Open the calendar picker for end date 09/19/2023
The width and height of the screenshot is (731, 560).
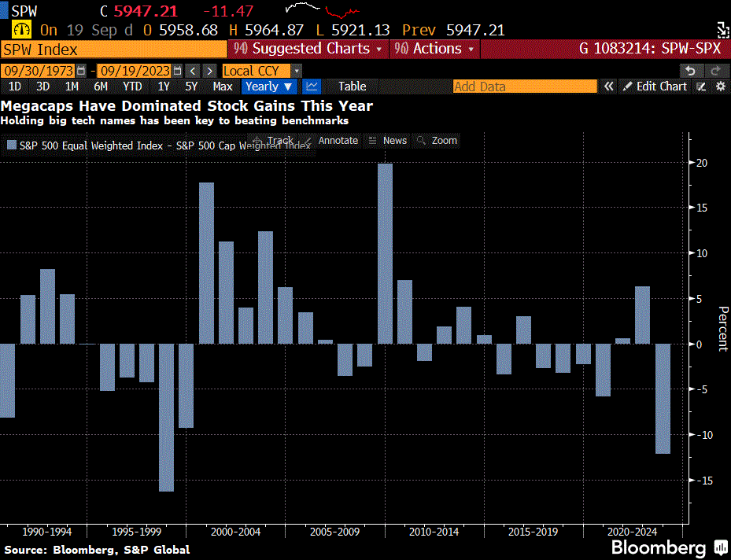click(x=177, y=70)
